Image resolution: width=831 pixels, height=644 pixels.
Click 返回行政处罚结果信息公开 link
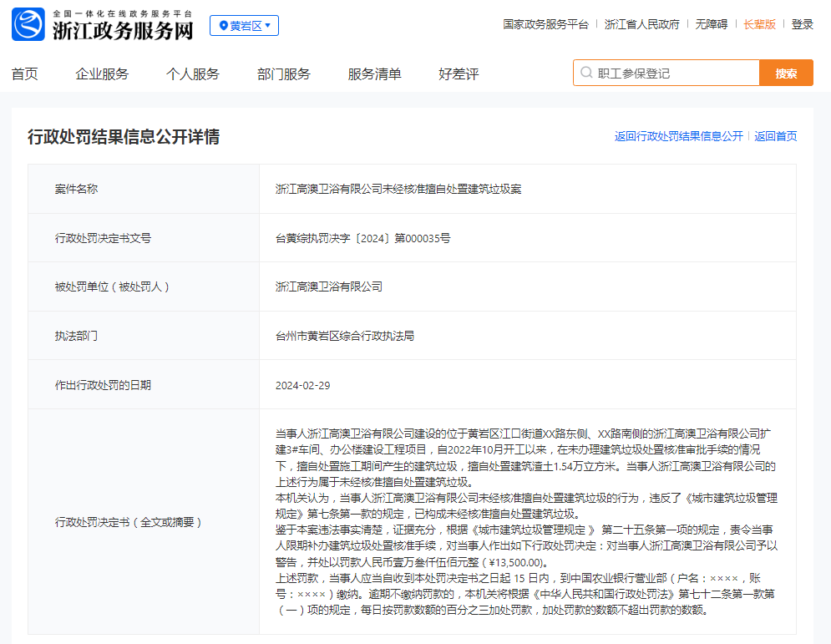click(x=678, y=136)
